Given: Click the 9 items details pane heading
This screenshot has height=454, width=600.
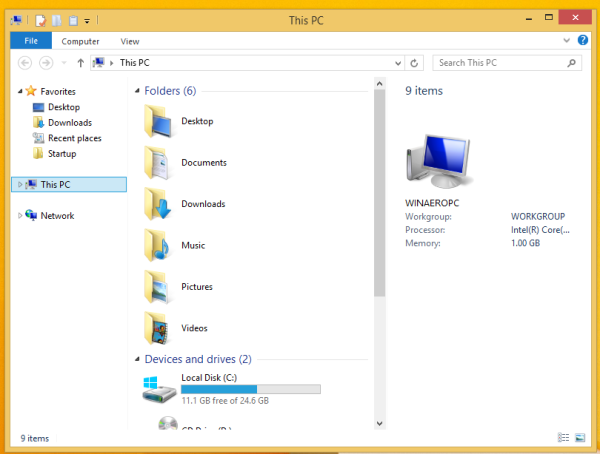Looking at the screenshot, I should pyautogui.click(x=424, y=91).
